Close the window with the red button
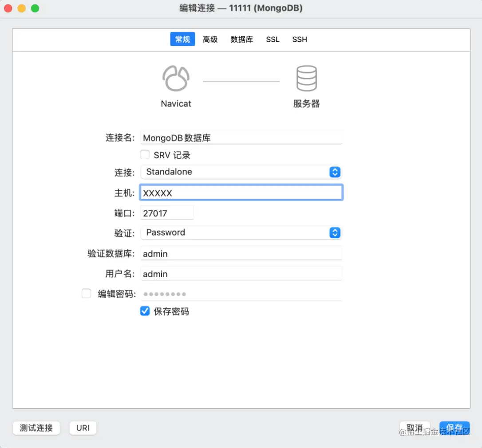This screenshot has height=448, width=482. (x=8, y=8)
